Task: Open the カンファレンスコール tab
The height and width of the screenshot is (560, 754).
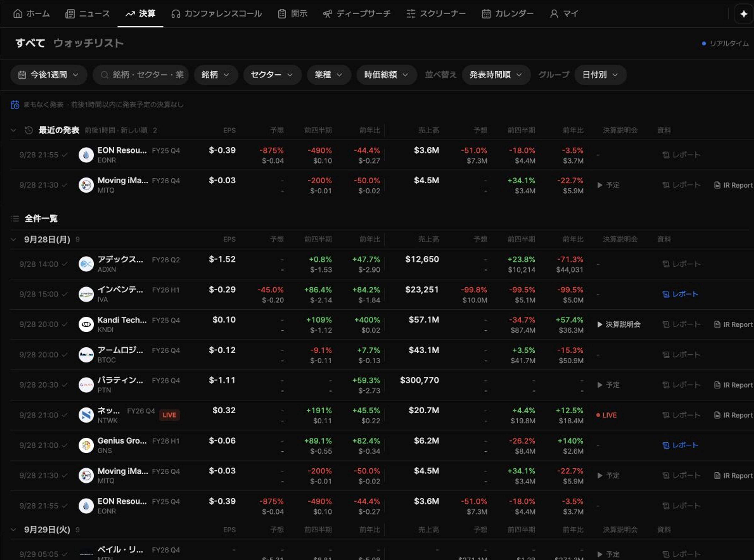Action: coord(217,14)
